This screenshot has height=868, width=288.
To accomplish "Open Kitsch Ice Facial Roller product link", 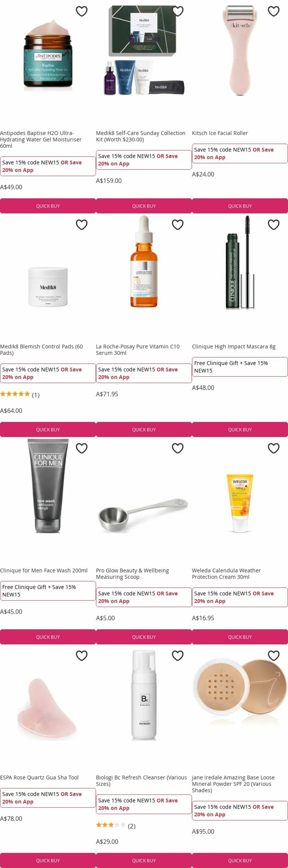I will coord(220,133).
